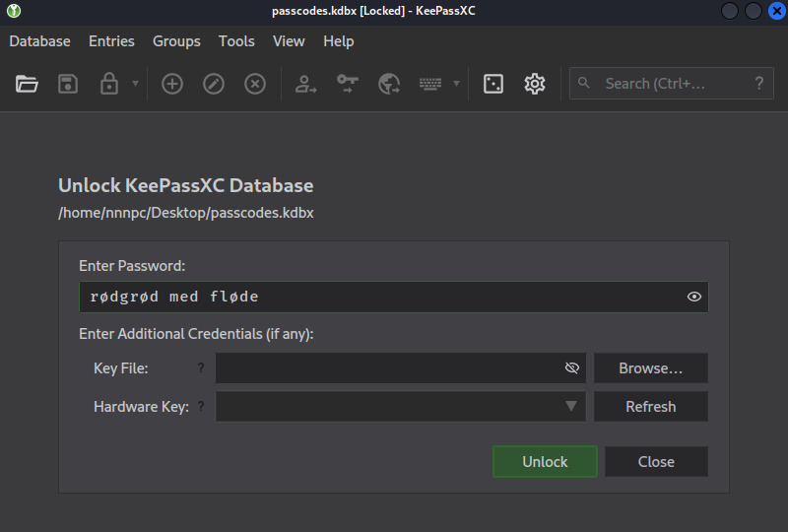Click Browse... to choose a key file

[x=650, y=367]
